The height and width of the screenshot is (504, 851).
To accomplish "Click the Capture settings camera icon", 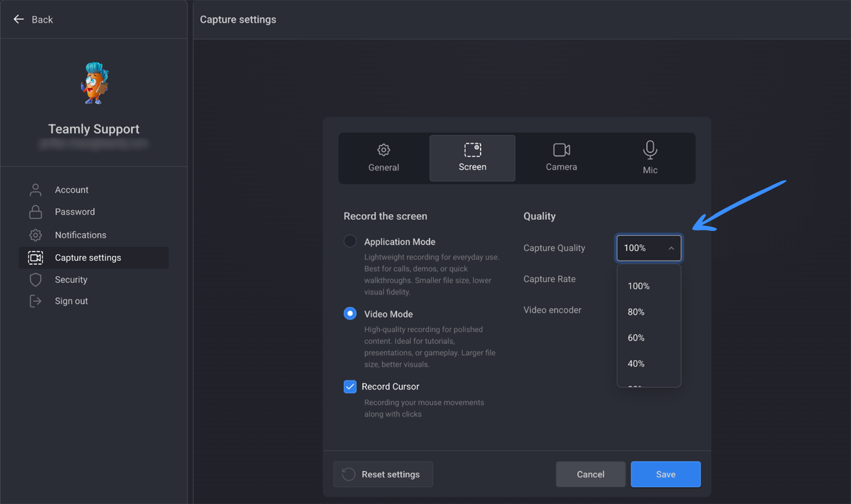I will pyautogui.click(x=36, y=258).
